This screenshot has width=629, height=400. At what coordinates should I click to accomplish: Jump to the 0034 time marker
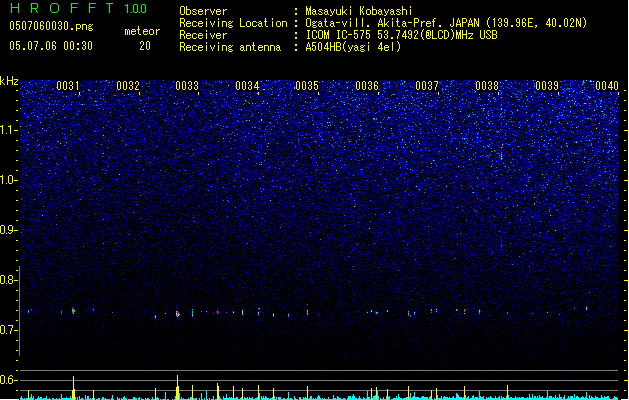pyautogui.click(x=247, y=85)
